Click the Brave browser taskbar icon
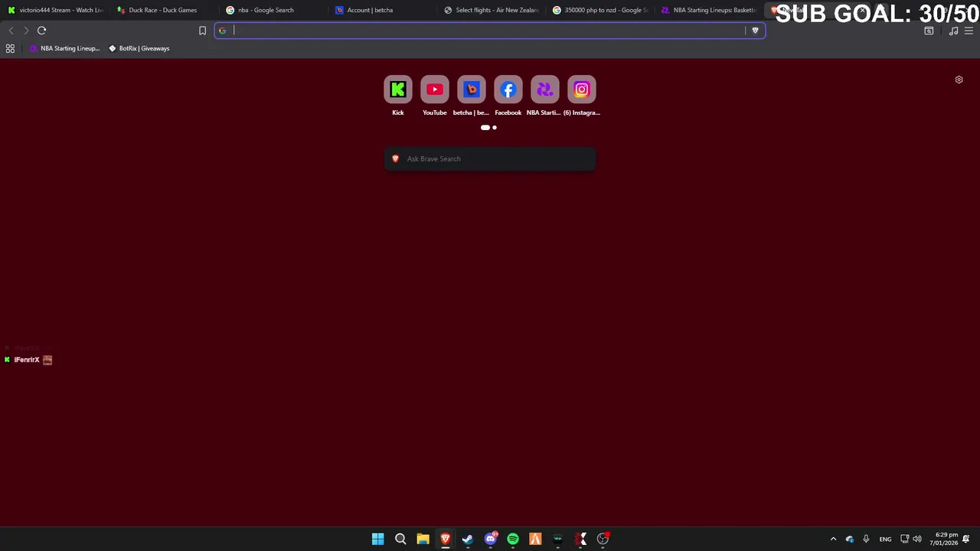 (x=446, y=539)
